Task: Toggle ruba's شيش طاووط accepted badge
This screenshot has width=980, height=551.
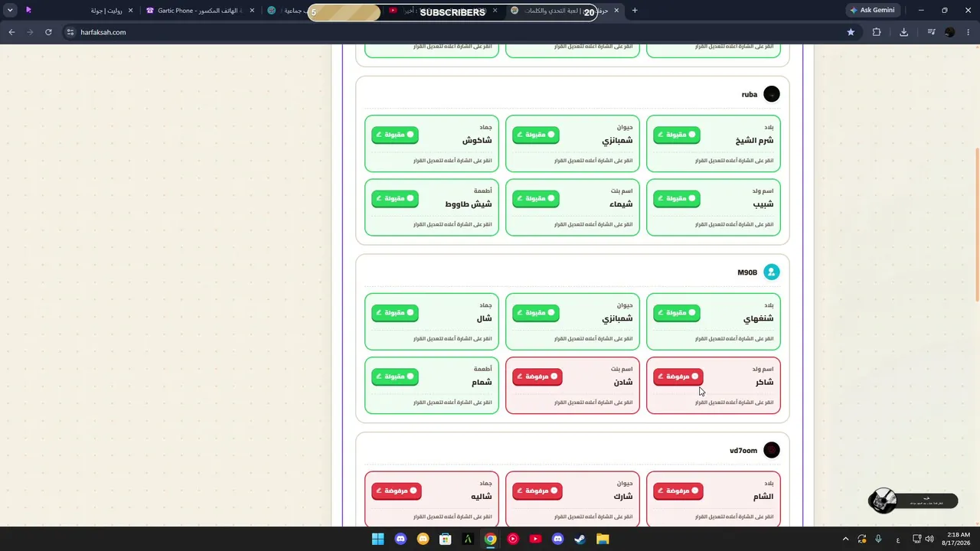Action: click(x=395, y=198)
